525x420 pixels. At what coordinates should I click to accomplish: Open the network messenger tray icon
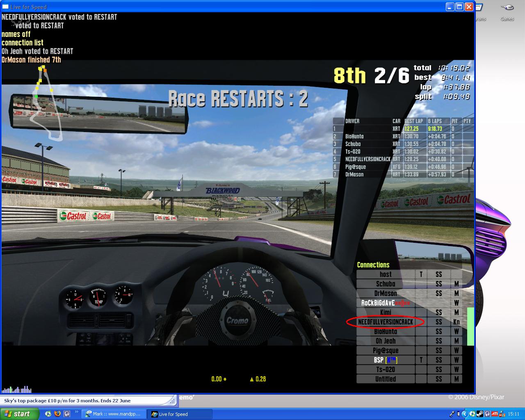502,414
